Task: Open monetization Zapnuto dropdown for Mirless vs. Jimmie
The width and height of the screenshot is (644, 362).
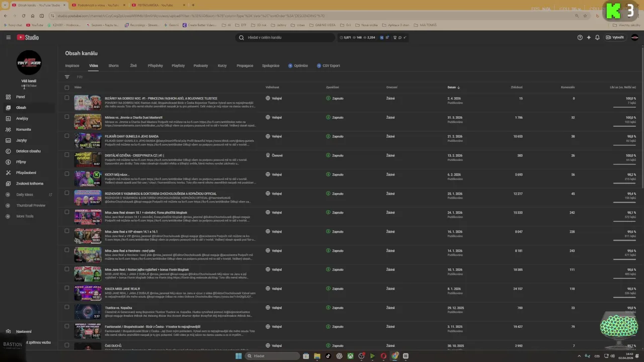Action: pyautogui.click(x=335, y=118)
